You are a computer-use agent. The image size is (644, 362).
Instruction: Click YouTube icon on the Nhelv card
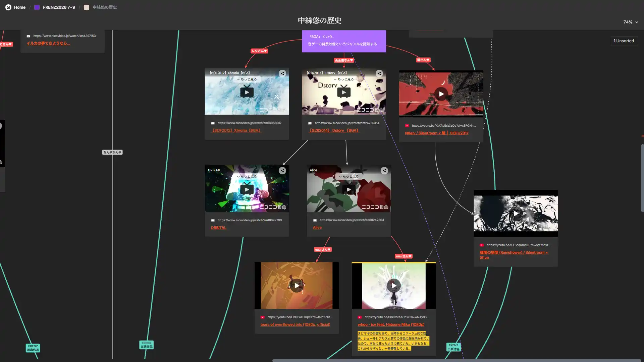[x=407, y=126]
